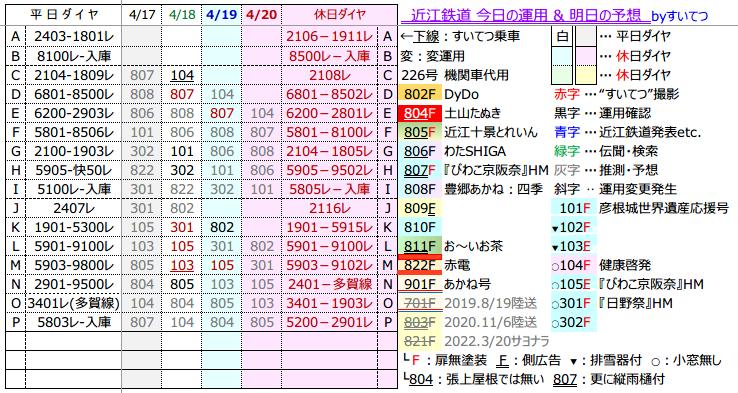Select the pink 休日ダイヤ column header
The image size is (738, 393).
[x=340, y=15]
